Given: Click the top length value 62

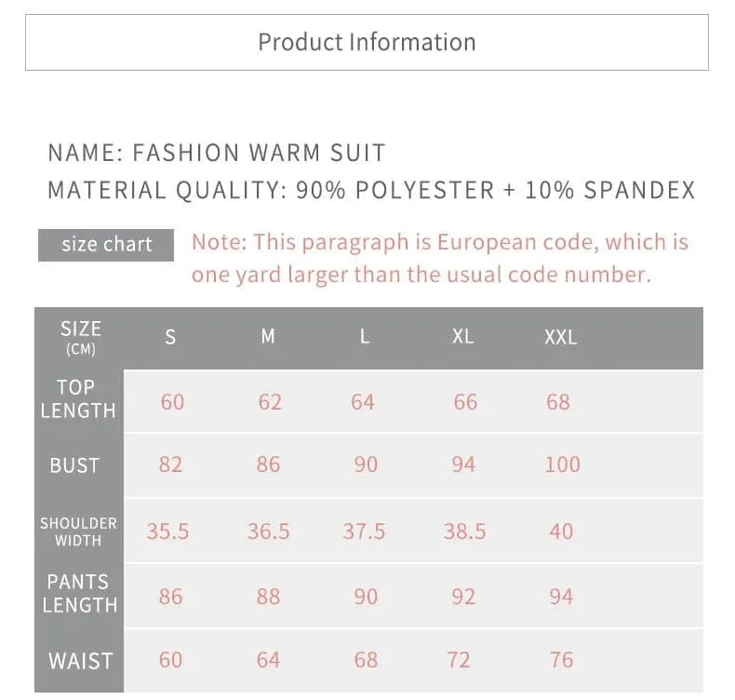Looking at the screenshot, I should [x=270, y=402].
